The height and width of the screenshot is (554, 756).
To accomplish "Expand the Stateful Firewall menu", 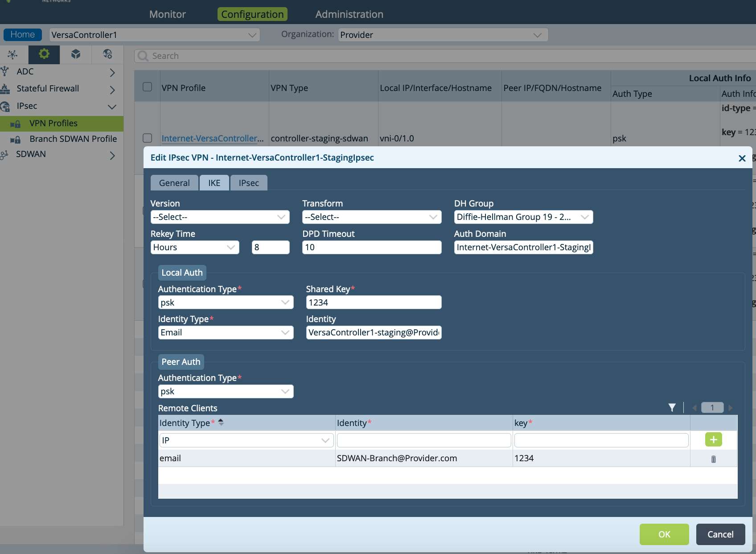I will tap(112, 90).
